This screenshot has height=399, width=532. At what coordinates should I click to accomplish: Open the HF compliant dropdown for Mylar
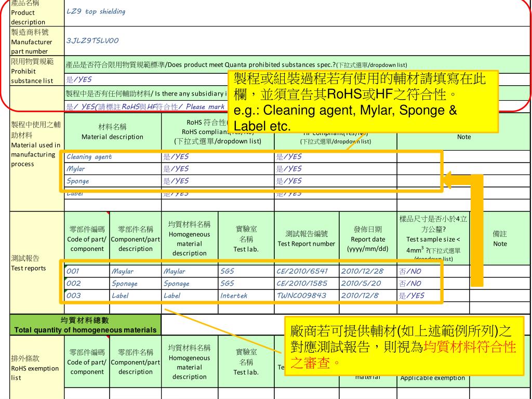pos(336,169)
